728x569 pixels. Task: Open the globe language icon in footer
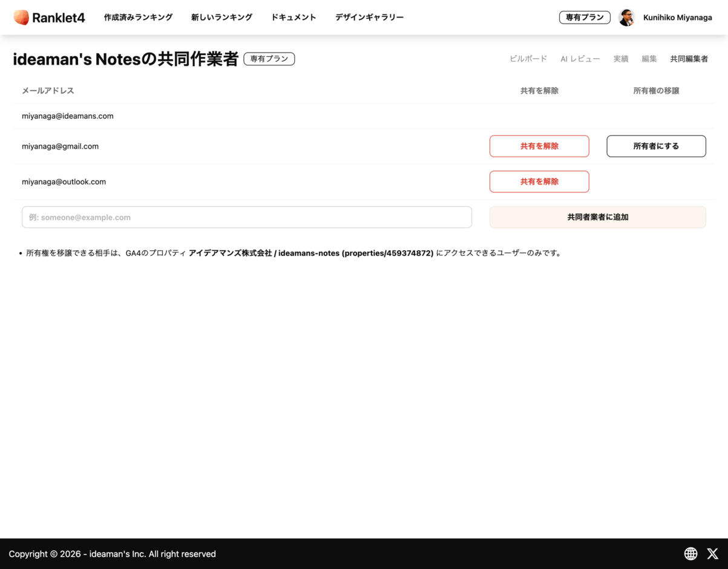[x=690, y=553]
